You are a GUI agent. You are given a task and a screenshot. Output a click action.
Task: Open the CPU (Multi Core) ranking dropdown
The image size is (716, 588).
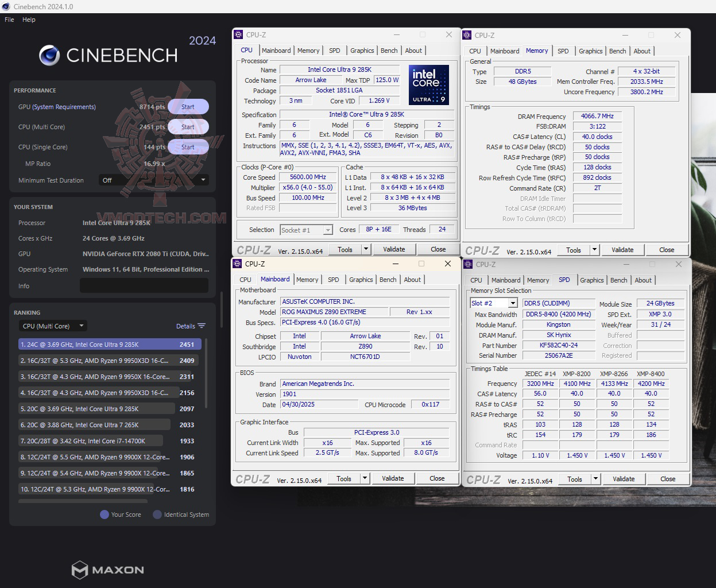pyautogui.click(x=52, y=326)
